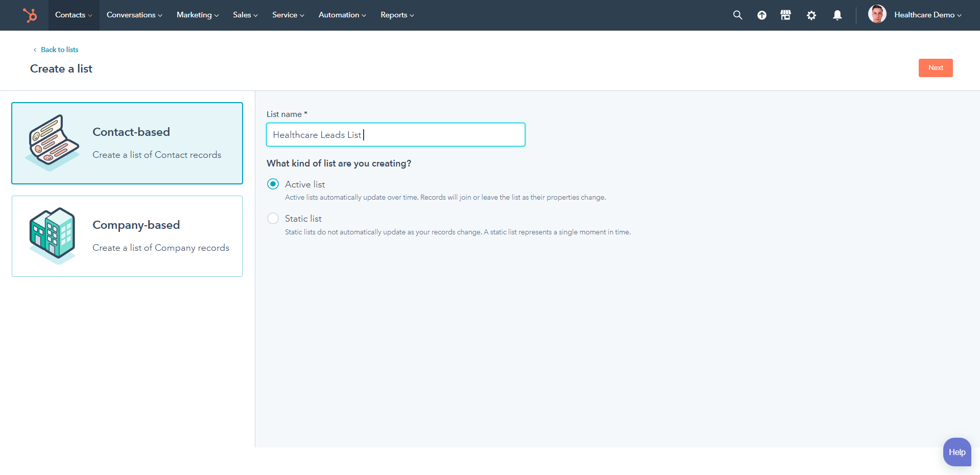Select the Active list option
The image size is (980, 475).
click(273, 183)
